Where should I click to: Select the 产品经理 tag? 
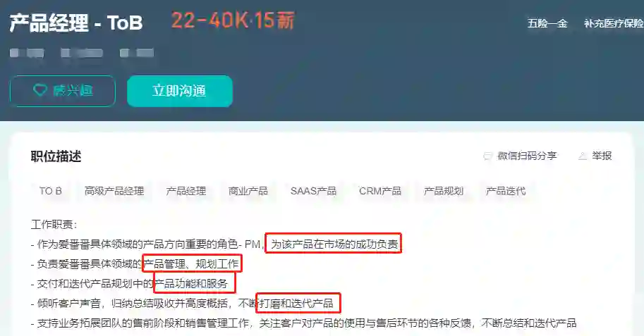pos(186,191)
